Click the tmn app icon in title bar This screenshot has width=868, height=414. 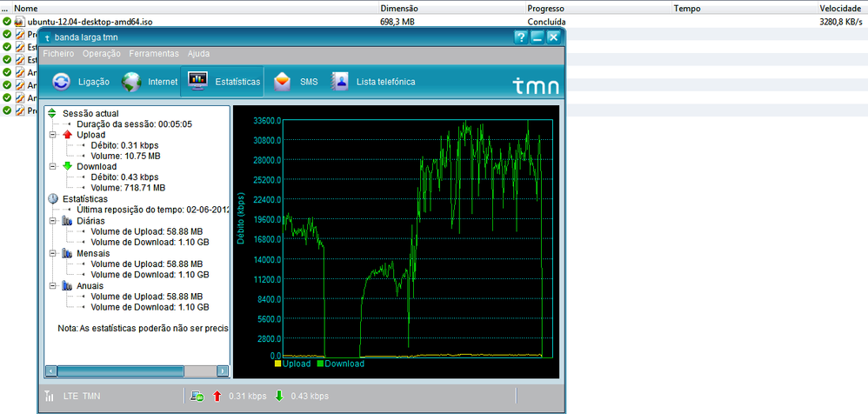(47, 37)
